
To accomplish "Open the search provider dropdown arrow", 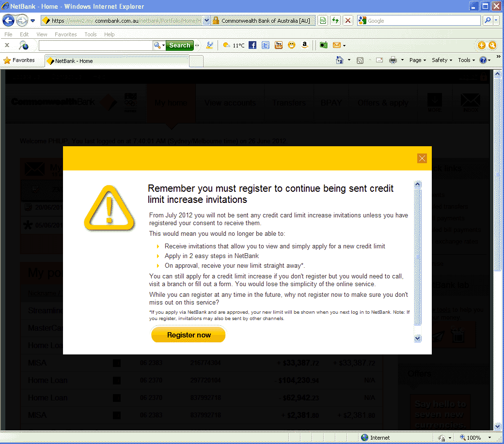I will click(496, 21).
